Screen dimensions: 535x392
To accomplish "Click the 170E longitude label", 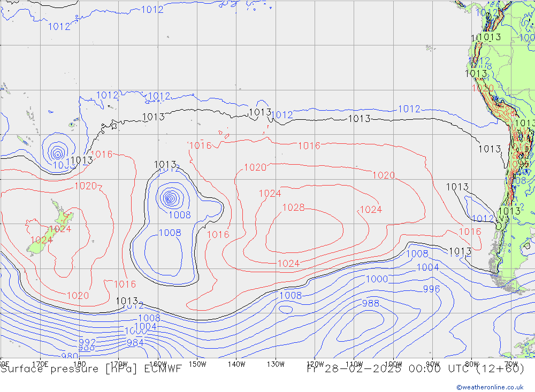I will click(x=41, y=364).
